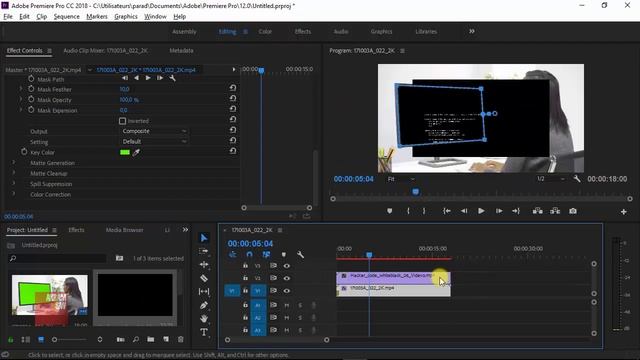Open Program Monitor wrench settings
This screenshot has height=360, width=640.
tap(577, 179)
